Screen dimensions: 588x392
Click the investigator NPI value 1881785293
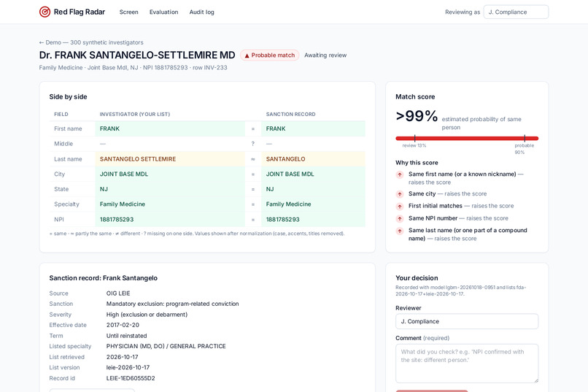pos(117,220)
